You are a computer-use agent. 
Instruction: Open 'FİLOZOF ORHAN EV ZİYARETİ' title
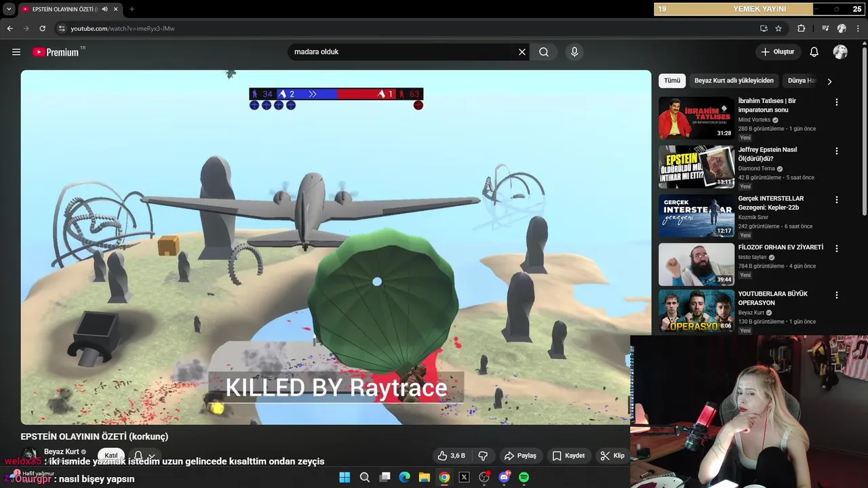(781, 247)
